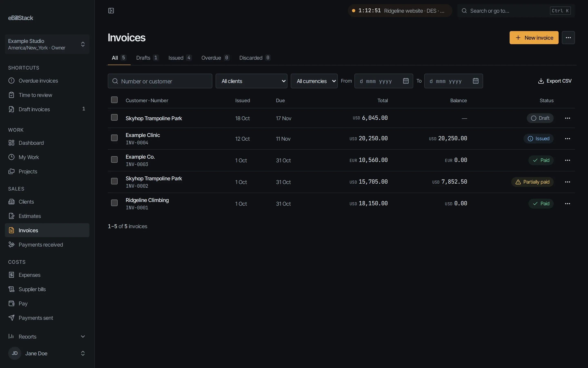The height and width of the screenshot is (368, 588).
Task: Open row actions for INV-0004
Action: tap(567, 139)
